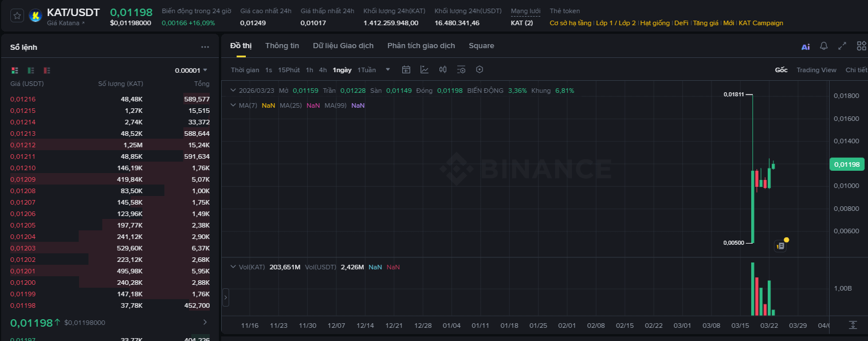Image resolution: width=868 pixels, height=341 pixels.
Task: Click the MA(25) indicator label
Action: 290,105
